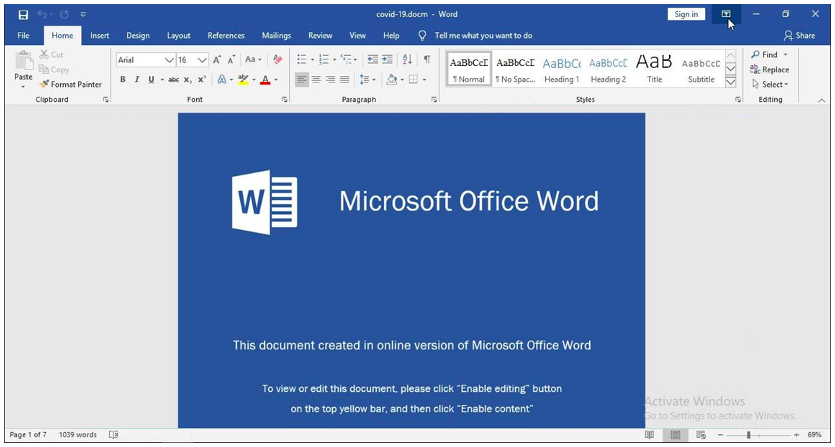The image size is (835, 447).
Task: Clear all formatting eraser icon
Action: click(277, 60)
